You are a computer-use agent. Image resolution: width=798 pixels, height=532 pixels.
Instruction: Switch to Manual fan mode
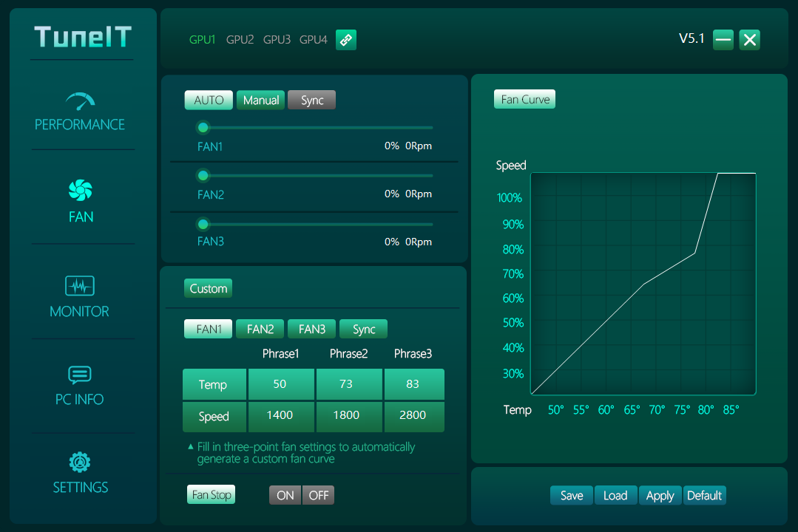click(260, 100)
